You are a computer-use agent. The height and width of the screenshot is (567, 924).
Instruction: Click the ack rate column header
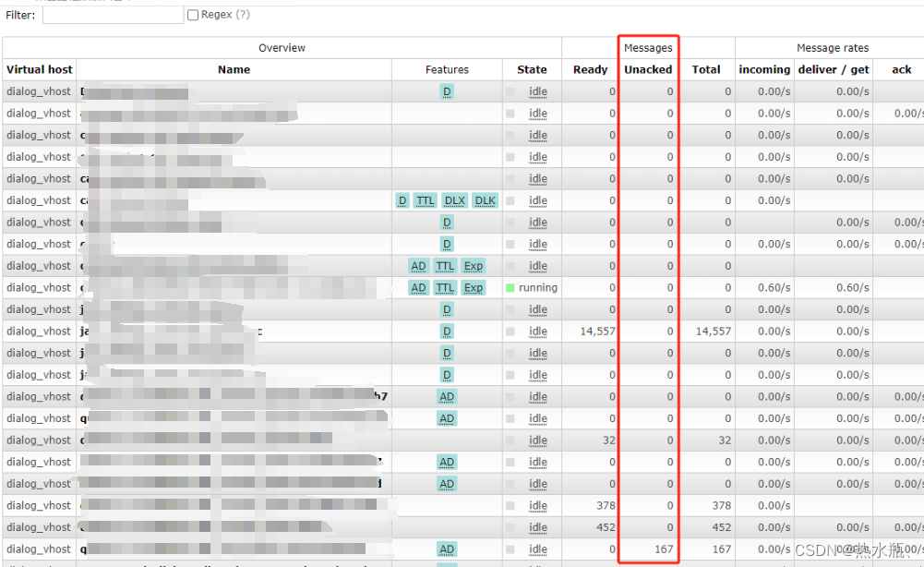pos(902,69)
